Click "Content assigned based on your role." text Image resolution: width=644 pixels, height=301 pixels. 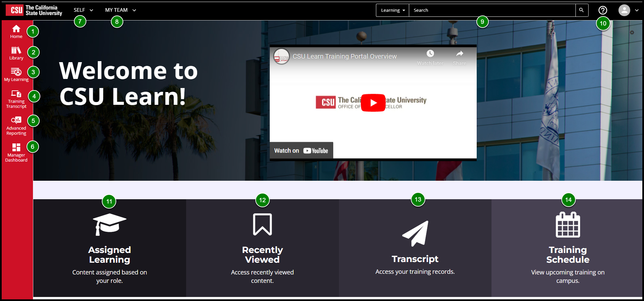[x=110, y=276]
